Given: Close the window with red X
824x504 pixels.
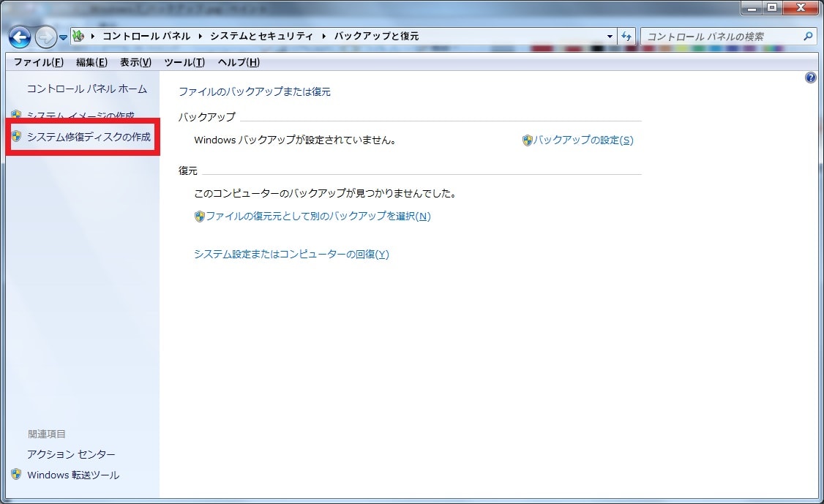Looking at the screenshot, I should click(801, 7).
